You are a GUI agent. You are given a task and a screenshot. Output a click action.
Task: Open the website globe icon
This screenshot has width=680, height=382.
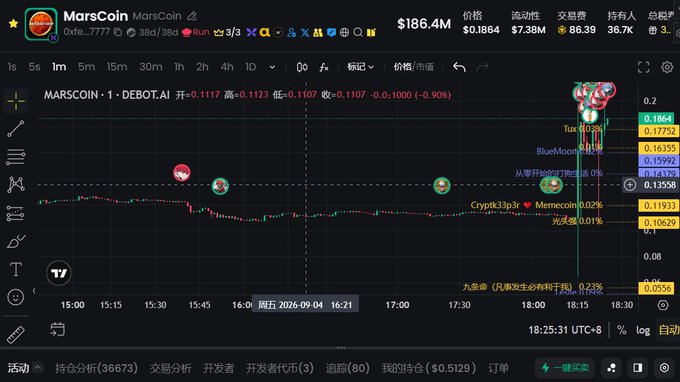(x=344, y=33)
